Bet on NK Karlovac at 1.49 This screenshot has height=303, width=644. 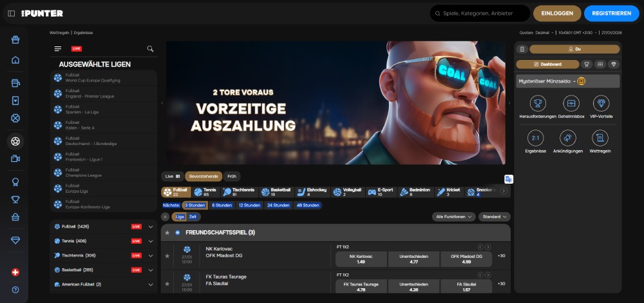(x=361, y=259)
